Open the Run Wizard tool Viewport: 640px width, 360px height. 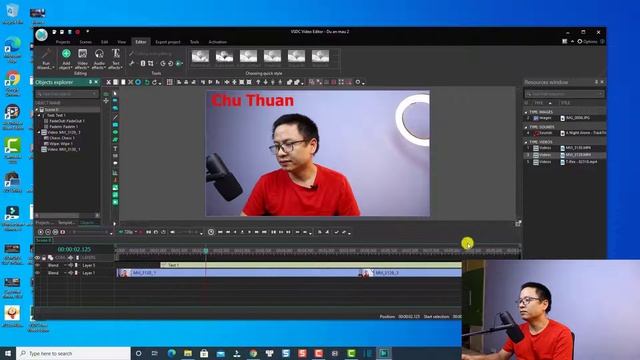(x=46, y=59)
